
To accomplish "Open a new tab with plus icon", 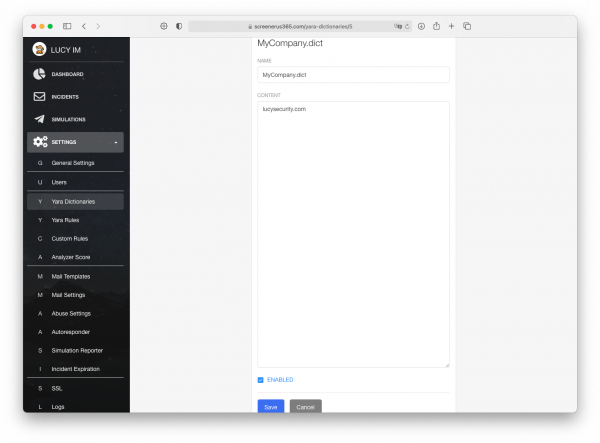I will pos(452,26).
